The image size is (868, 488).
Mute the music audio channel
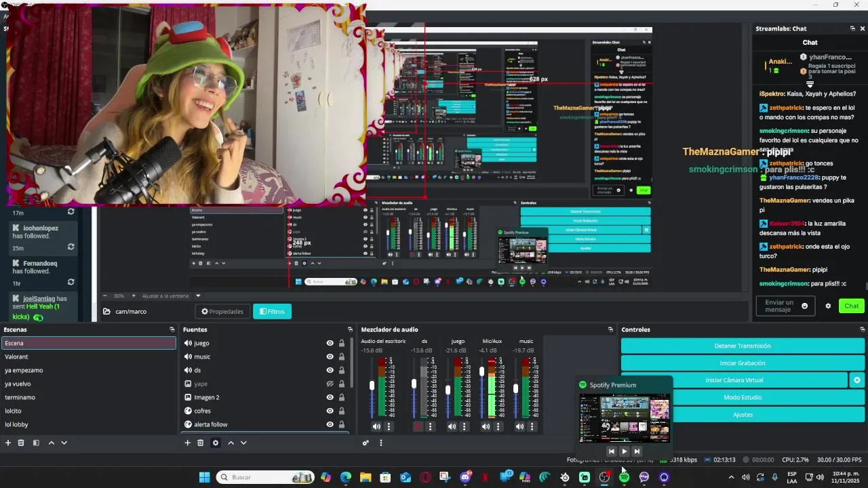pos(519,426)
